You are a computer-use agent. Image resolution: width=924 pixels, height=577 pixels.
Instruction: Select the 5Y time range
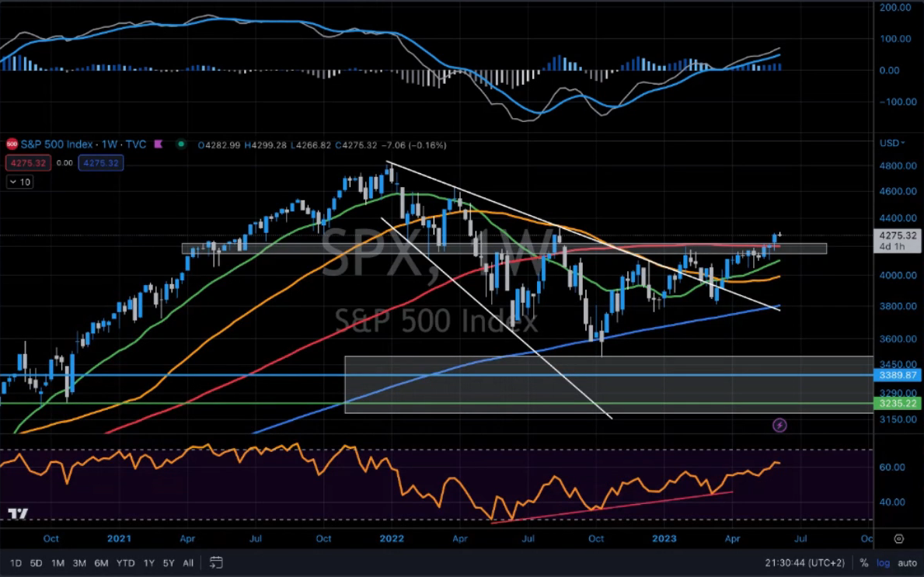click(x=167, y=562)
